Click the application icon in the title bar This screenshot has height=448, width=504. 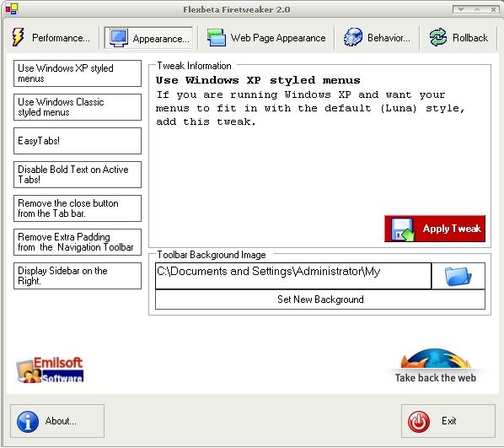(x=12, y=9)
